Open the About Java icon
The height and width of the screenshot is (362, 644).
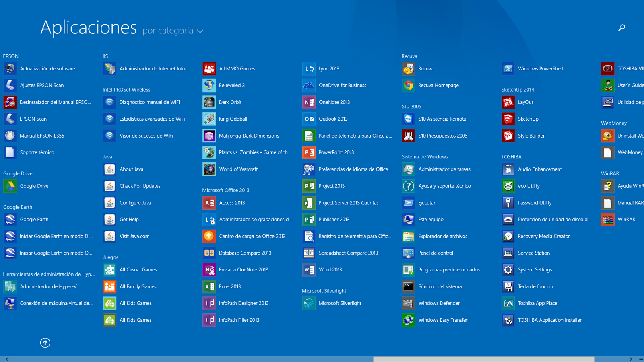click(x=109, y=169)
